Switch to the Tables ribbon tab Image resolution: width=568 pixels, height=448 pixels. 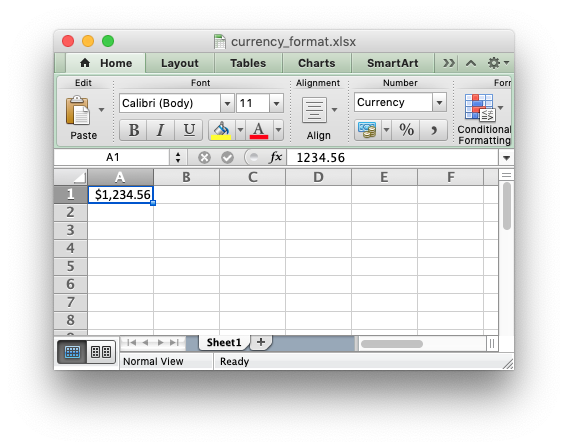(248, 63)
